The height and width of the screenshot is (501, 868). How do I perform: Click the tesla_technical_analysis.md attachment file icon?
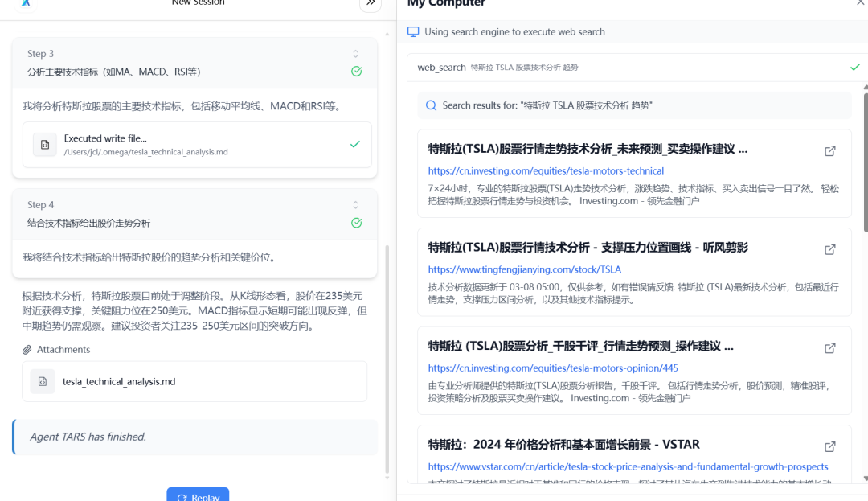tap(42, 381)
